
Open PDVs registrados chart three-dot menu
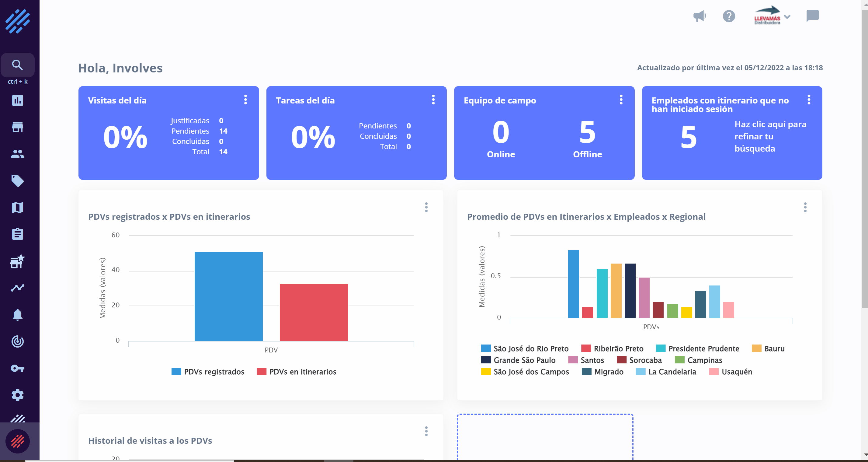(x=426, y=207)
